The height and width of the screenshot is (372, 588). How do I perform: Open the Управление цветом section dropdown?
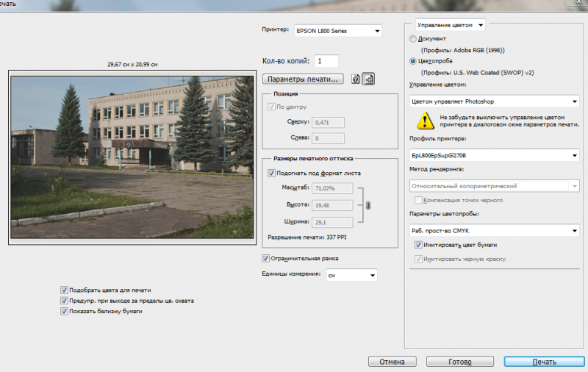click(450, 25)
